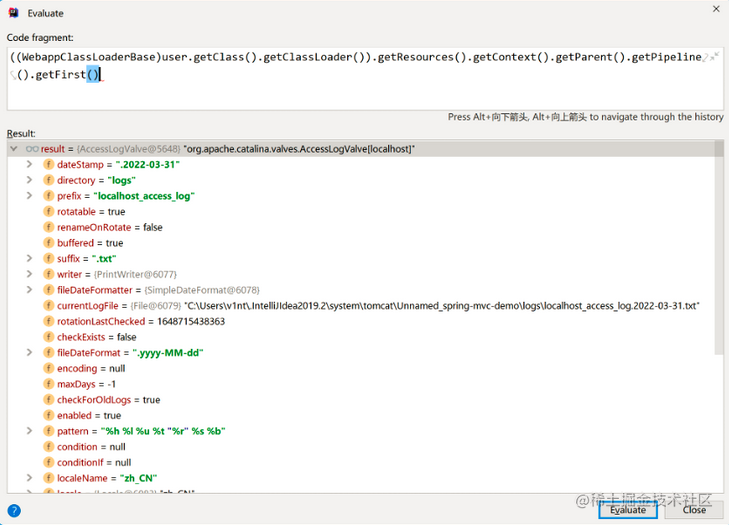Click the field icon beside checkForOldLogs
The width and height of the screenshot is (729, 525).
(x=49, y=399)
